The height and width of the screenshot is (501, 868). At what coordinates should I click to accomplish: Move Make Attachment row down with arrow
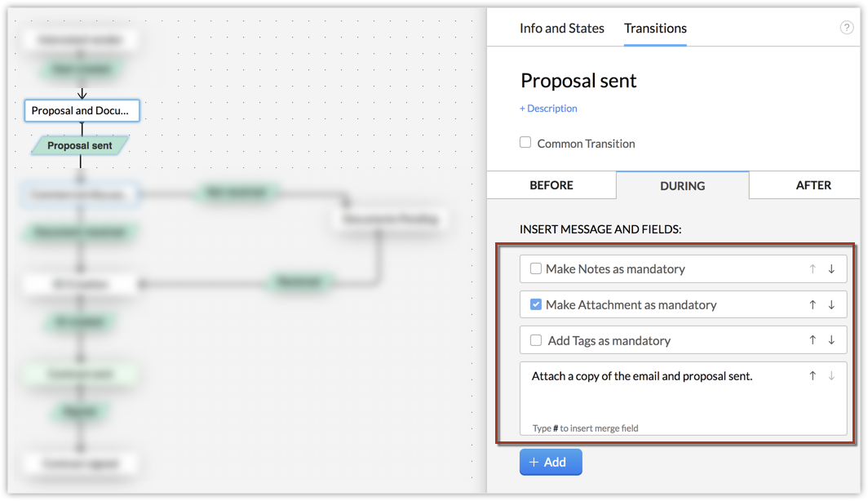tap(831, 305)
